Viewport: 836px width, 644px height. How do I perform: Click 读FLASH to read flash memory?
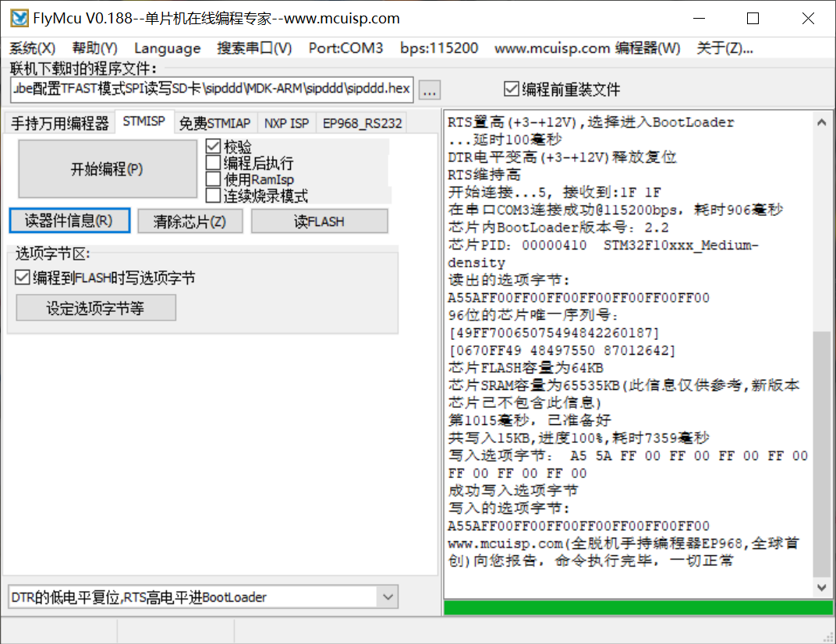[319, 221]
